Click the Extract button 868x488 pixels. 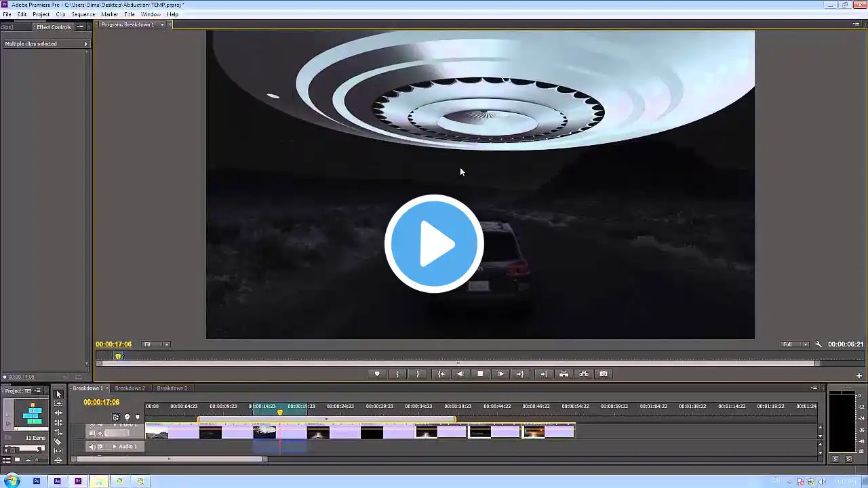click(x=583, y=373)
